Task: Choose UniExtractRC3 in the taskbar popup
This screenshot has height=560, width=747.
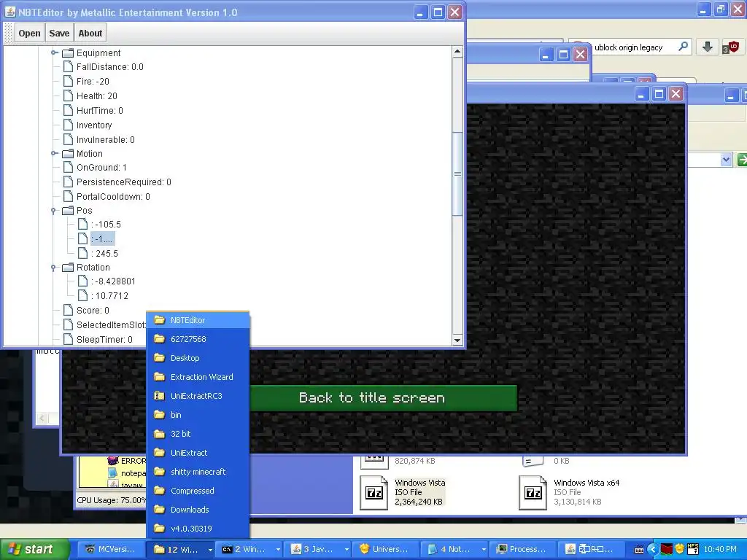Action: (x=198, y=396)
